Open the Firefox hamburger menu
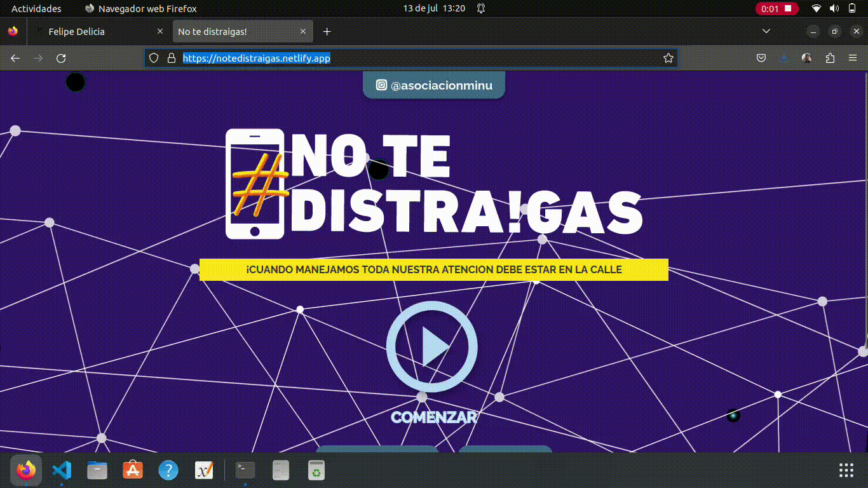Screen dimensions: 868x488 tap(853, 58)
